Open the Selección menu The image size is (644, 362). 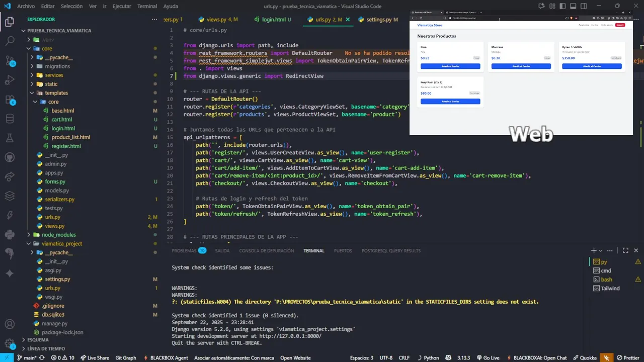pos(71,6)
